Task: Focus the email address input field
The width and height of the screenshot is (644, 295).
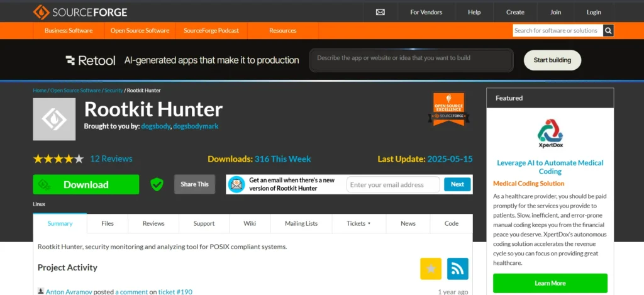Action: point(393,184)
